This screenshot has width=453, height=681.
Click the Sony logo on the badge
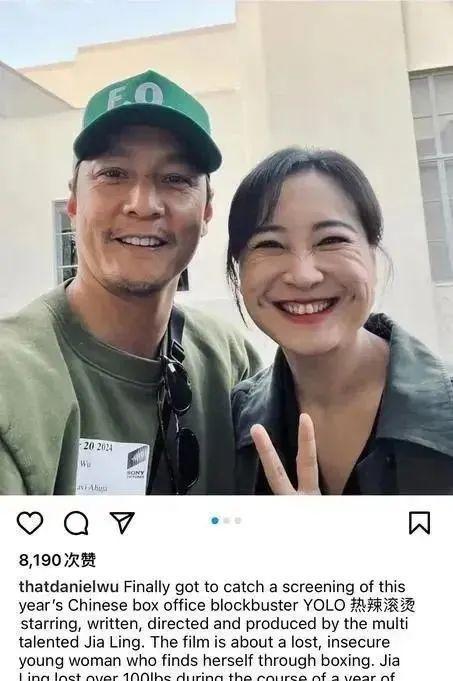(x=136, y=463)
